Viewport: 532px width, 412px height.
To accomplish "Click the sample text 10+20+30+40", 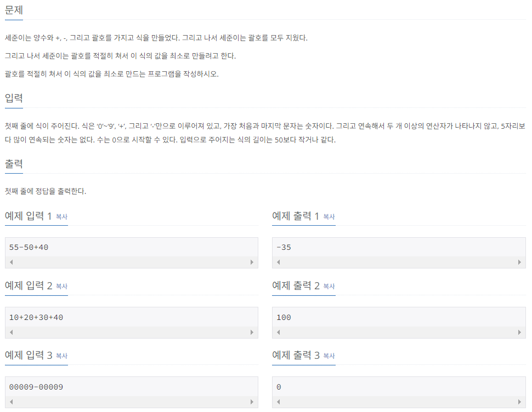I will 36,317.
